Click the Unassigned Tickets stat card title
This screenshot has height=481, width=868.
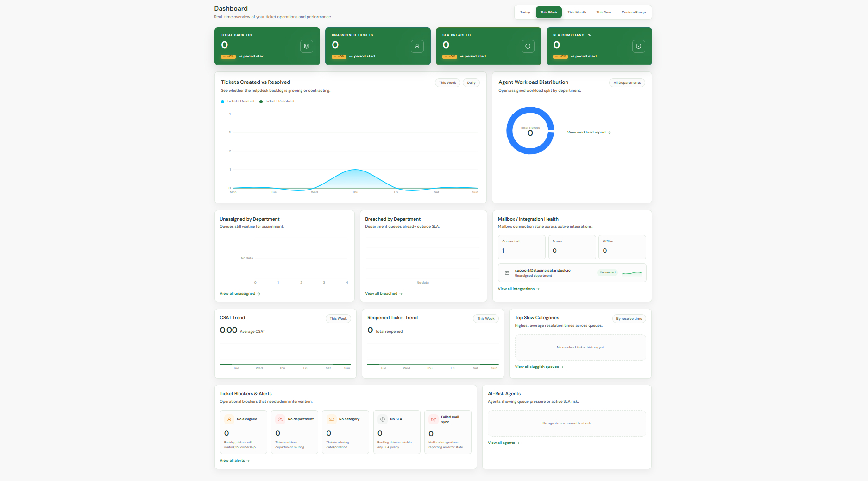(352, 35)
